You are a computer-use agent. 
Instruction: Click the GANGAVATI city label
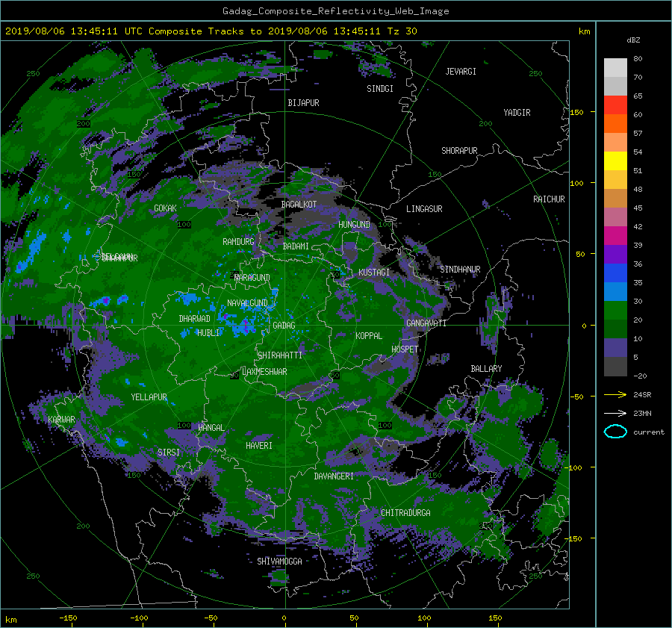(426, 323)
